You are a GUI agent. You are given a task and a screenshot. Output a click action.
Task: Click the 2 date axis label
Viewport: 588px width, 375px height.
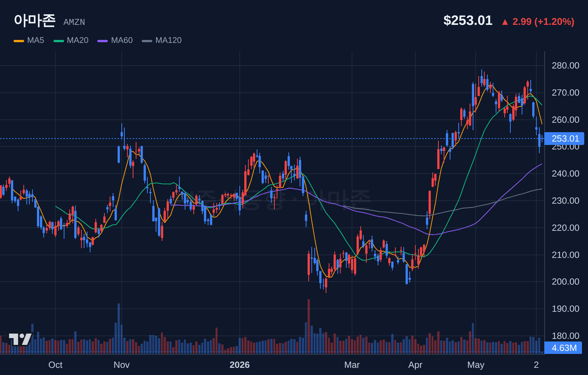[536, 365]
